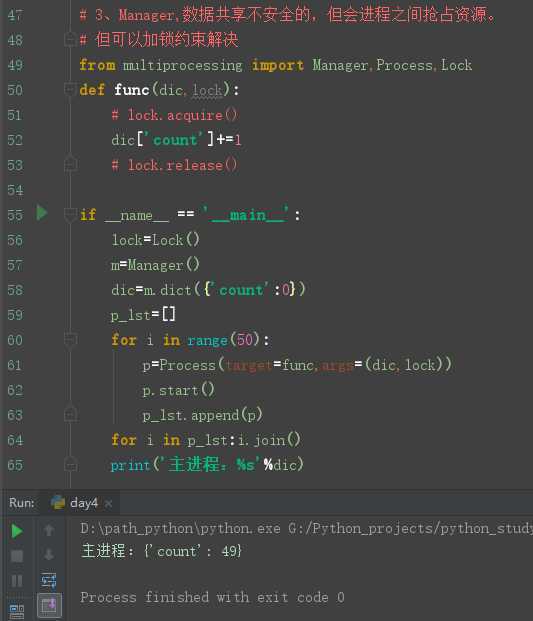Image resolution: width=533 pixels, height=621 pixels.
Task: Click line number 58 in the gutter
Action: tap(15, 290)
